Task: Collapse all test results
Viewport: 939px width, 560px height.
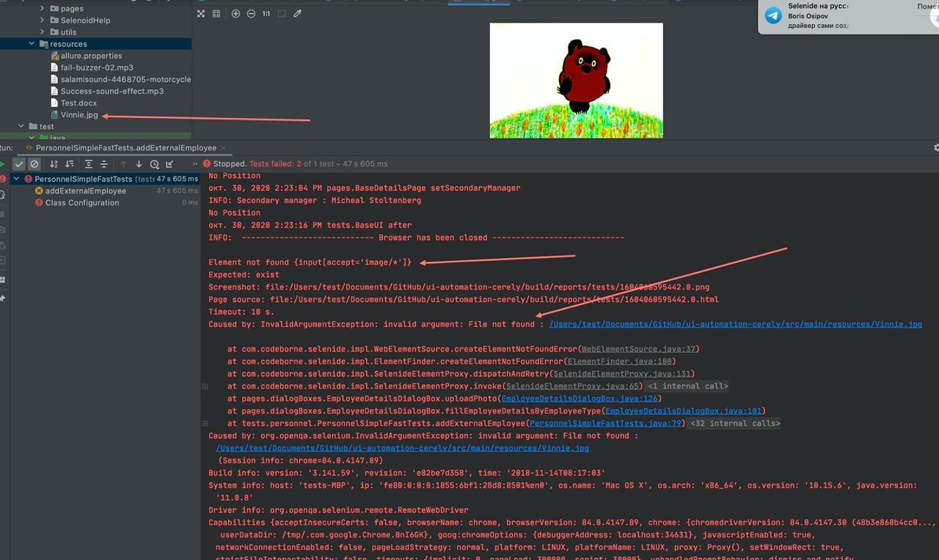Action: click(104, 164)
